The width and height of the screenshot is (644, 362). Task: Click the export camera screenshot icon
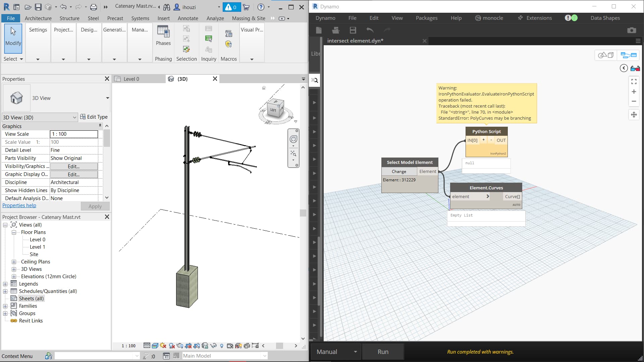632,30
